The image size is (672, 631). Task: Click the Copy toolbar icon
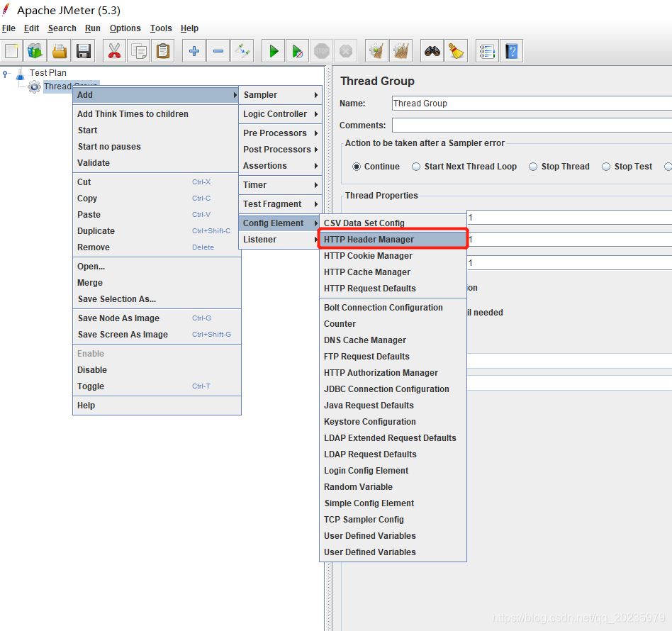point(138,51)
